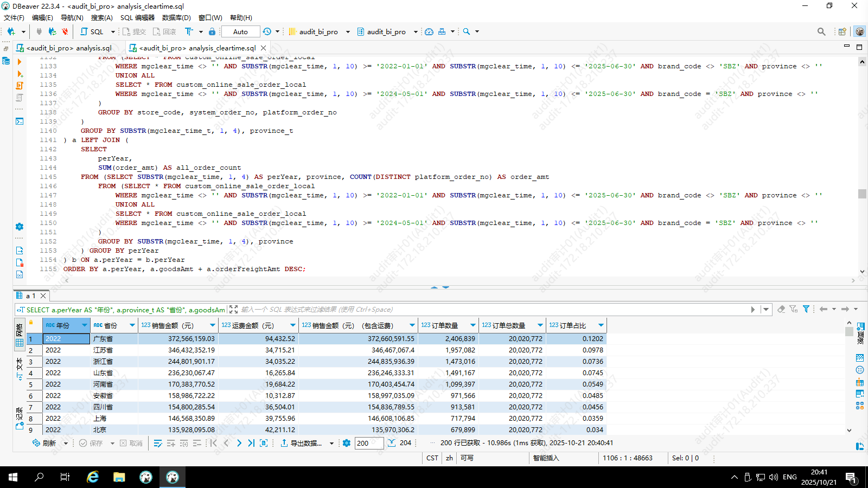Click the transaction lock icon in the toolbar
Screen dimensions: 868x488
pos(212,31)
